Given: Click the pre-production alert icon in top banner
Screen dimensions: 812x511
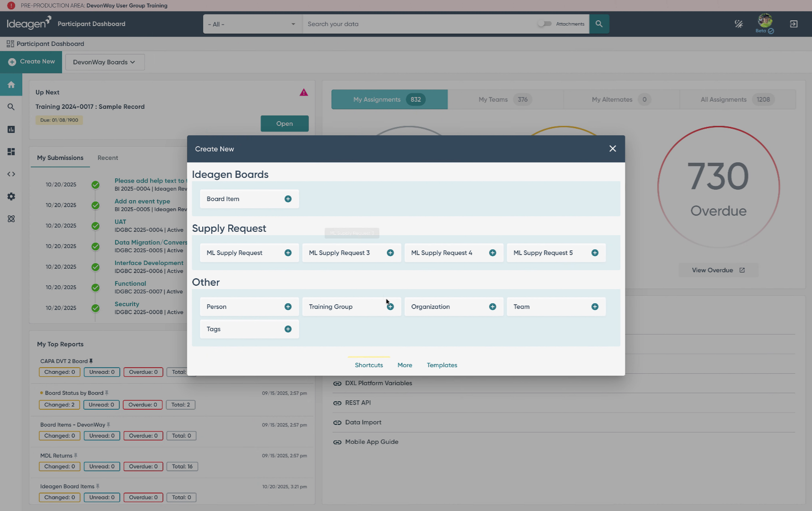Looking at the screenshot, I should 11,6.
